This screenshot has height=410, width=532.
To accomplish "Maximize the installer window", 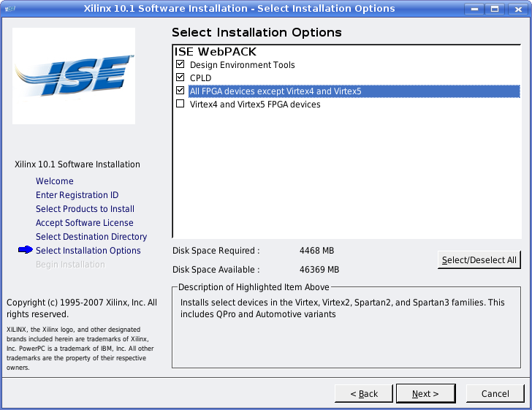I will 495,9.
